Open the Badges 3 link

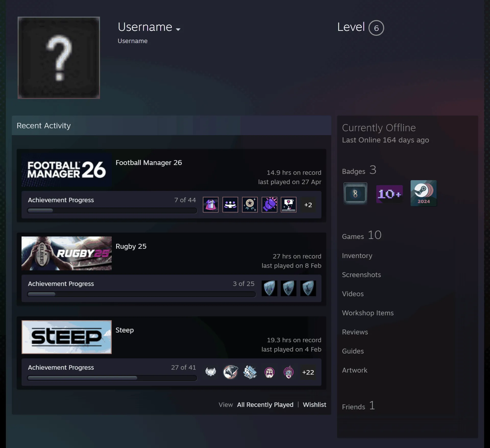pos(359,170)
